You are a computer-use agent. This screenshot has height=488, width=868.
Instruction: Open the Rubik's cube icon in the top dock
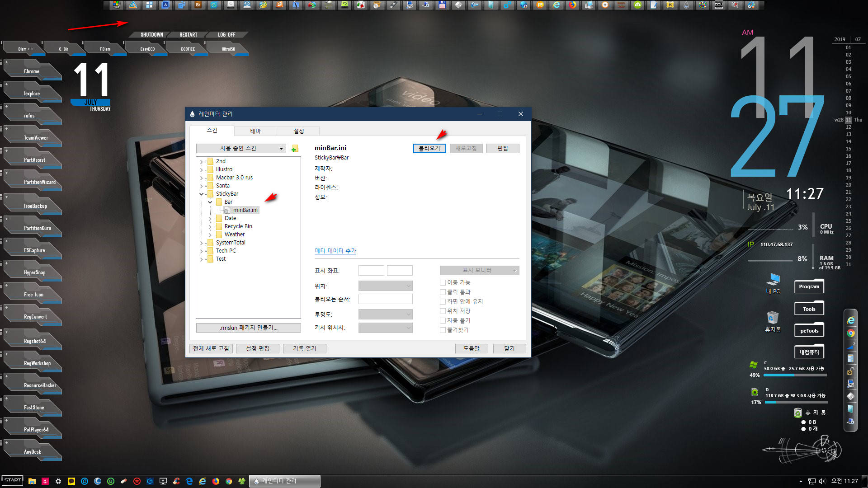pos(703,5)
